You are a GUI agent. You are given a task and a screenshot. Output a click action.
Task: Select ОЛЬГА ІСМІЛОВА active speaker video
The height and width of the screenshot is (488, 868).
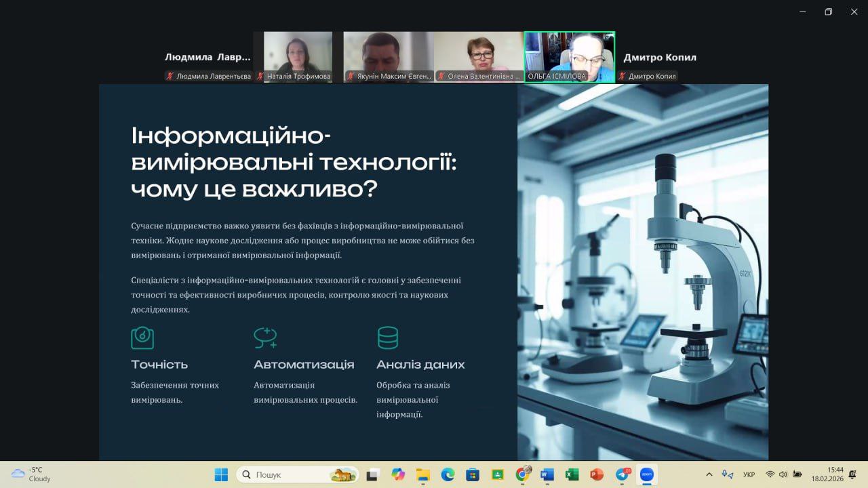(x=570, y=57)
